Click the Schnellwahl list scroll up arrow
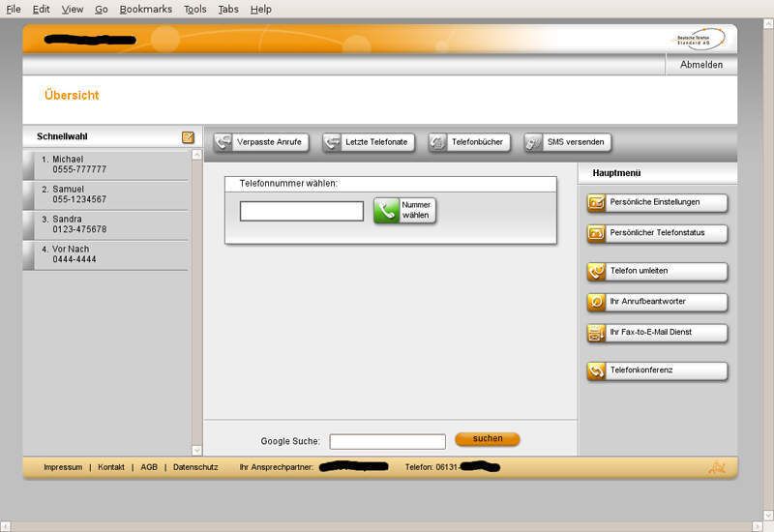The height and width of the screenshot is (532, 774). (x=196, y=155)
